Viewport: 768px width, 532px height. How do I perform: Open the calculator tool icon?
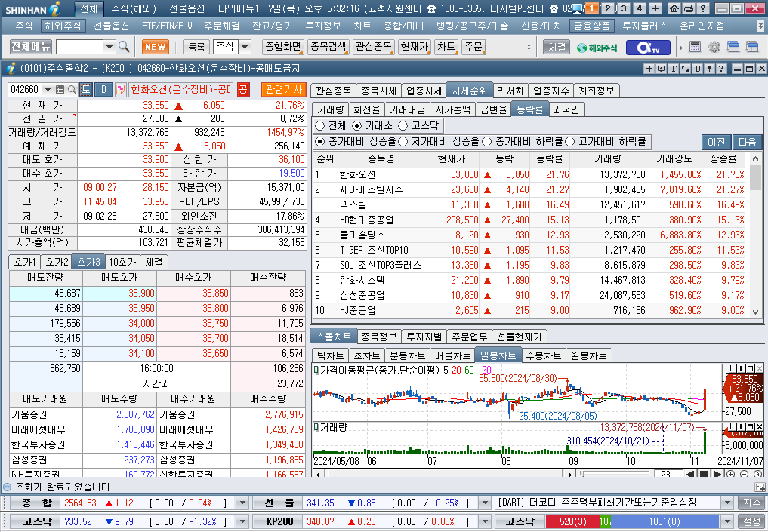(x=695, y=47)
